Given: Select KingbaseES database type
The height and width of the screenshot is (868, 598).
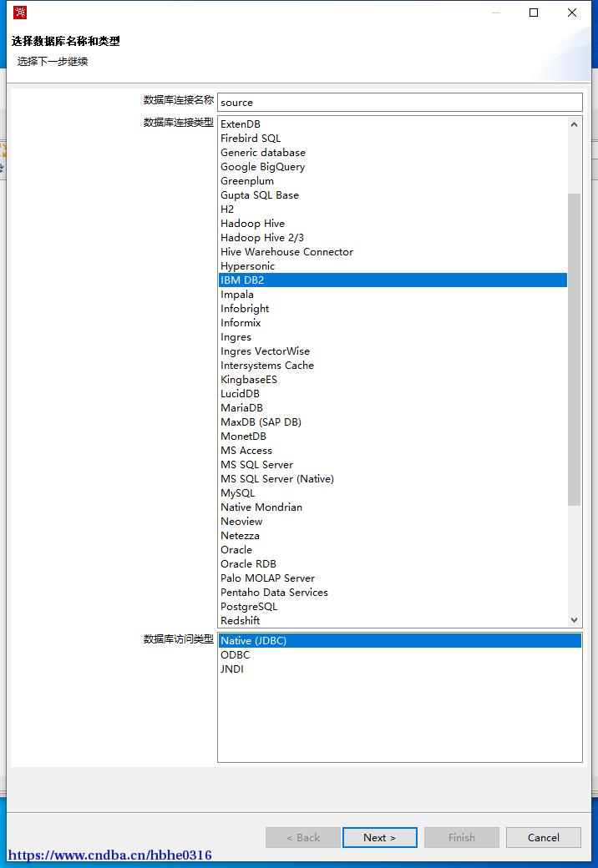Looking at the screenshot, I should [x=393, y=380].
